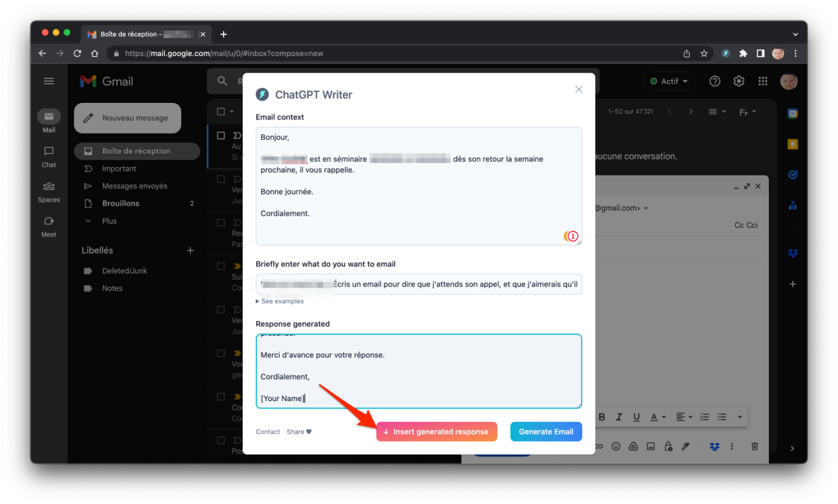
Task: Open the Gmail main menu hamburger
Action: 49,81
